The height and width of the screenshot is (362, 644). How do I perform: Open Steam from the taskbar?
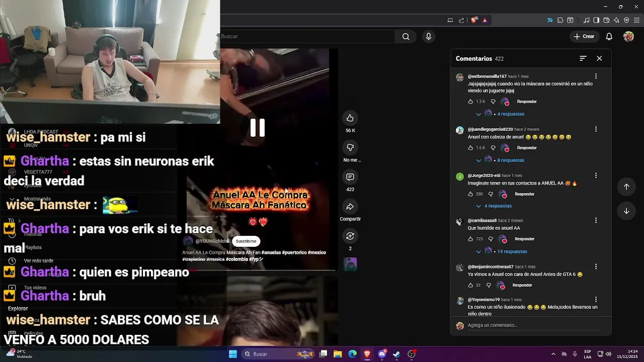[396, 354]
